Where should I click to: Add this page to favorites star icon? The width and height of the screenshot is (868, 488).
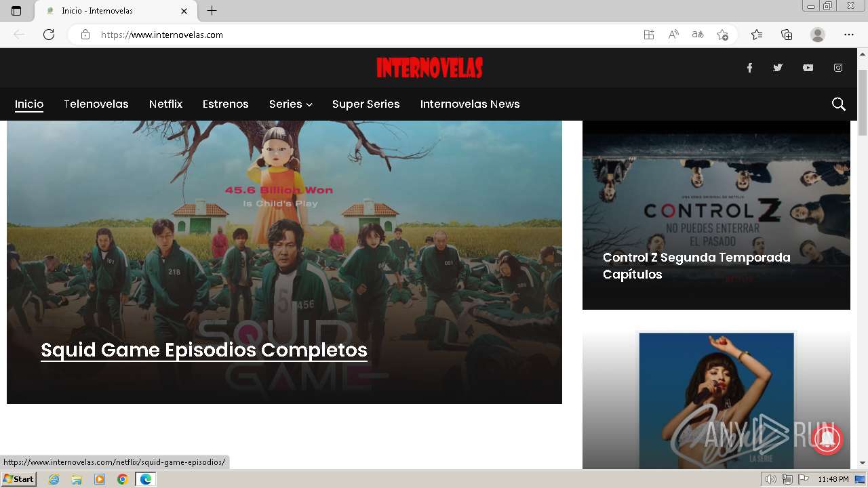point(722,35)
